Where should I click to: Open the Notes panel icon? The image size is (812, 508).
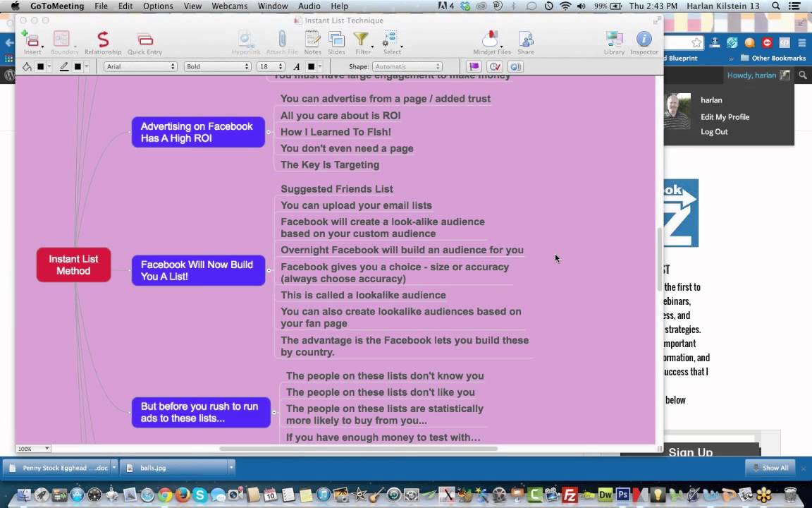pos(312,39)
